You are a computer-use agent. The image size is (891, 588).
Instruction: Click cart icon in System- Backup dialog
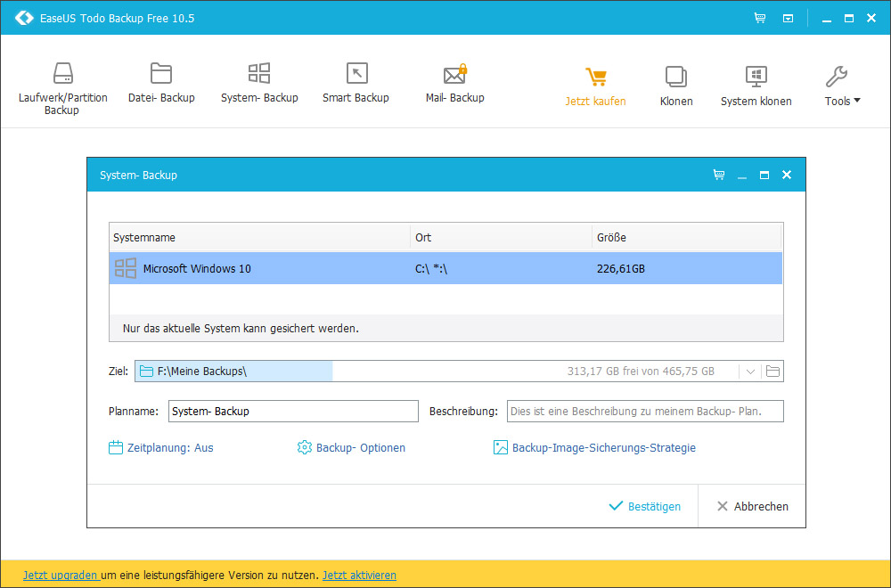pyautogui.click(x=719, y=175)
